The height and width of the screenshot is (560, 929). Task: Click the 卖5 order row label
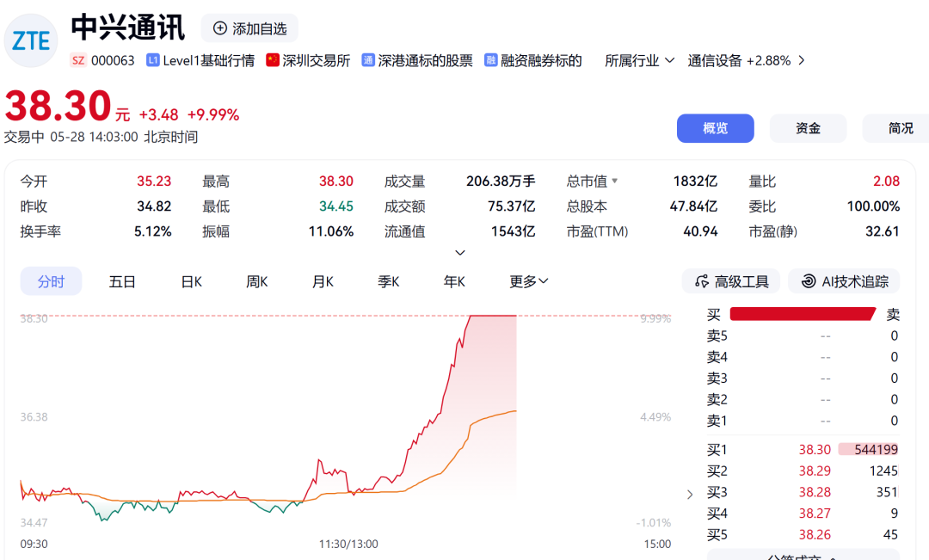717,336
